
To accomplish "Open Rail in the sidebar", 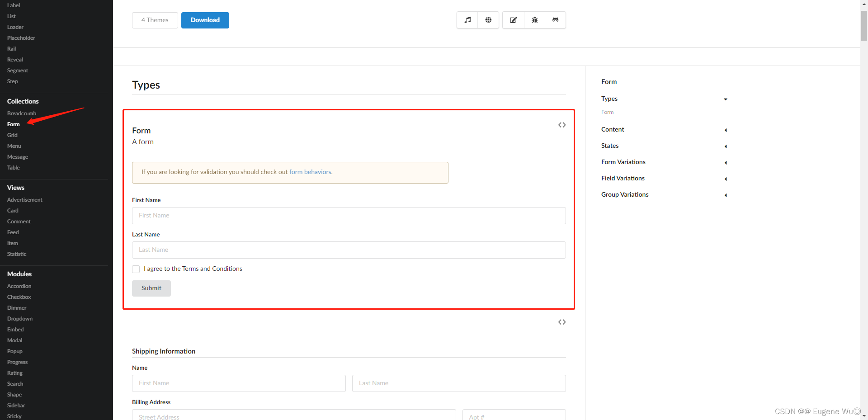I will coord(12,49).
